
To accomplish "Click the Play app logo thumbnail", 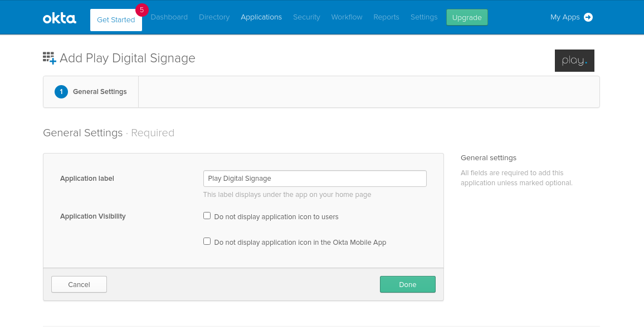I will point(574,61).
